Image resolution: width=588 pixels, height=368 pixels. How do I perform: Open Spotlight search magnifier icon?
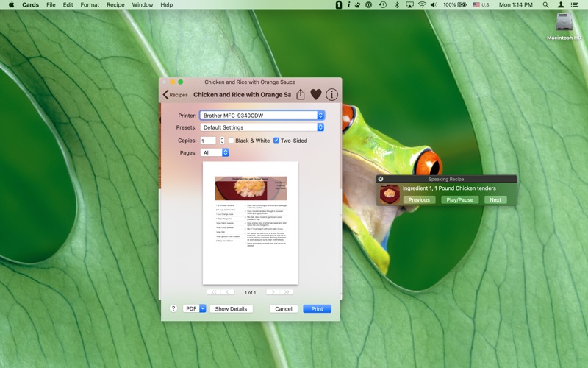(x=545, y=4)
